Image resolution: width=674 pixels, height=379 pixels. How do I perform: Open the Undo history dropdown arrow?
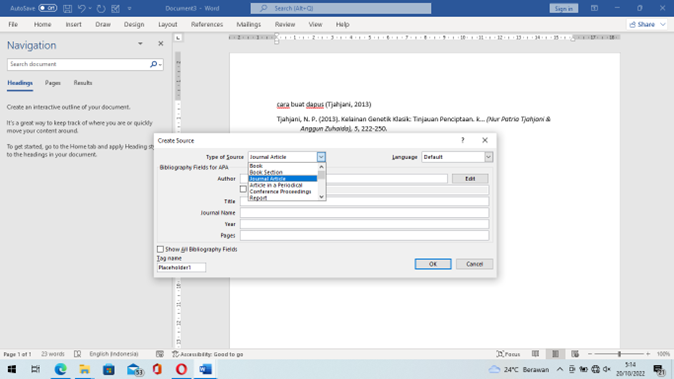coord(90,8)
